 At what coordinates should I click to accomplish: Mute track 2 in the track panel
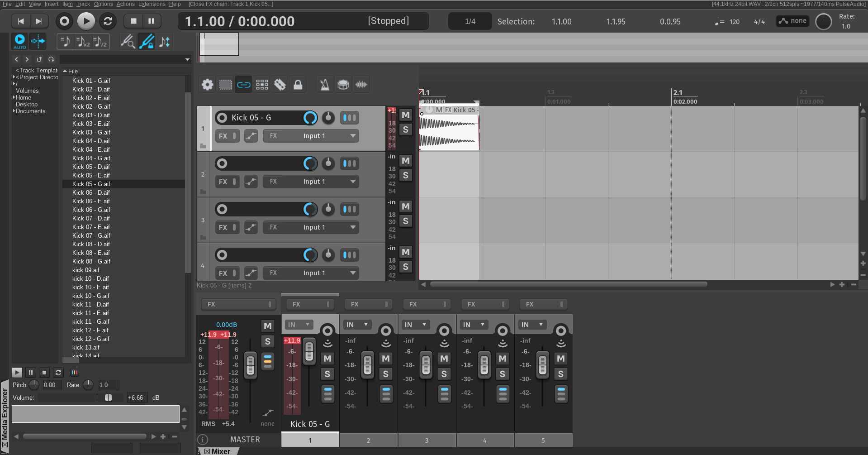click(405, 161)
